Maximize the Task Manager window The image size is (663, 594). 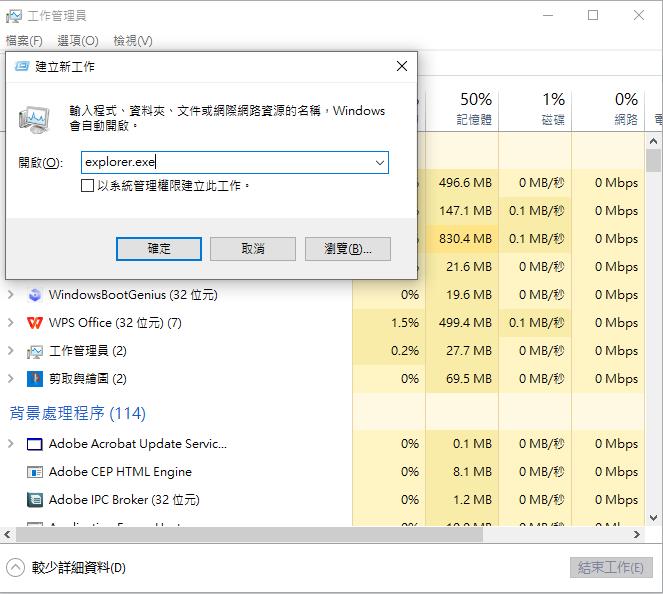coord(593,15)
